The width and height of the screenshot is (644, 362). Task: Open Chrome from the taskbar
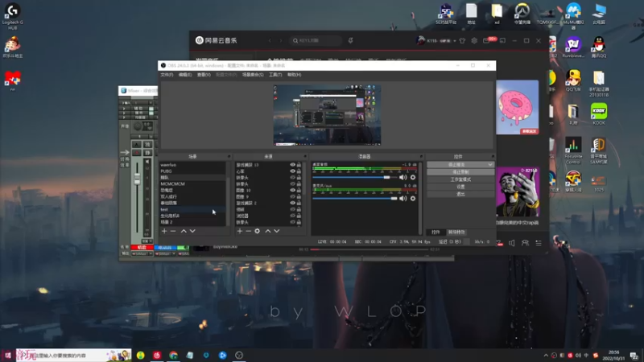pyautogui.click(x=173, y=355)
